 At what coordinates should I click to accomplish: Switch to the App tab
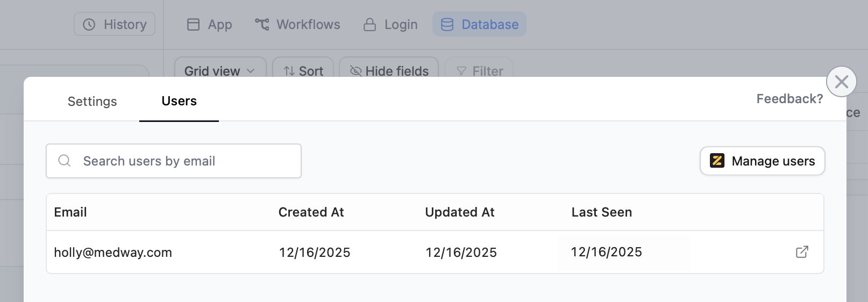[209, 24]
